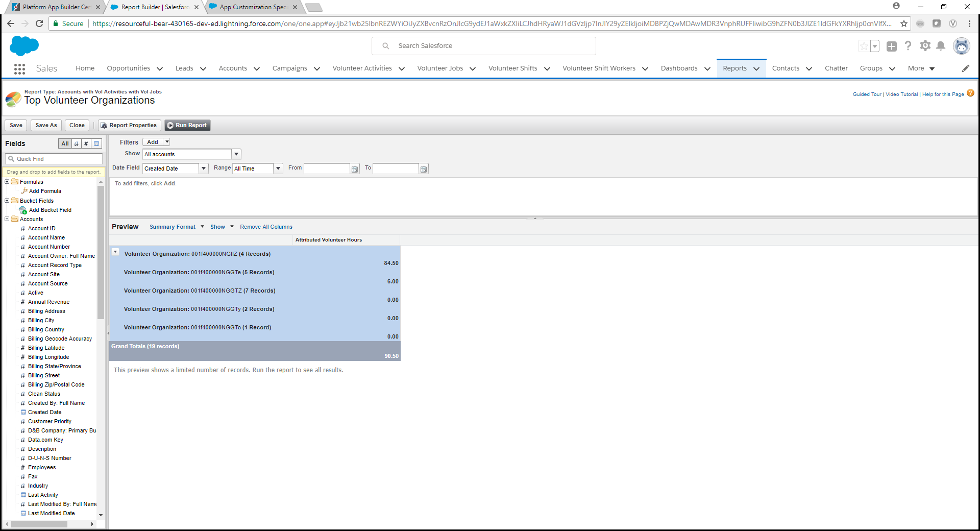Click the Save button
The width and height of the screenshot is (980, 531).
[16, 126]
